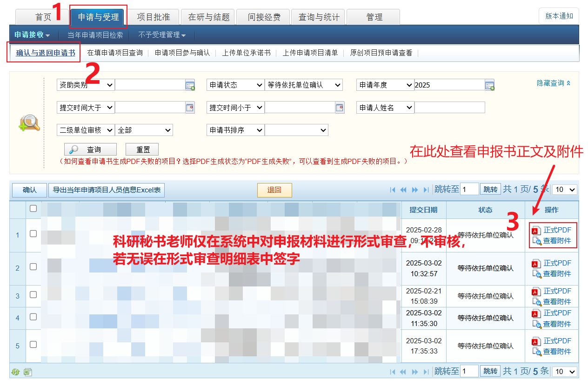This screenshot has width=588, height=381.
Task: Click the 申请人姓名 text input field
Action: pyautogui.click(x=449, y=108)
